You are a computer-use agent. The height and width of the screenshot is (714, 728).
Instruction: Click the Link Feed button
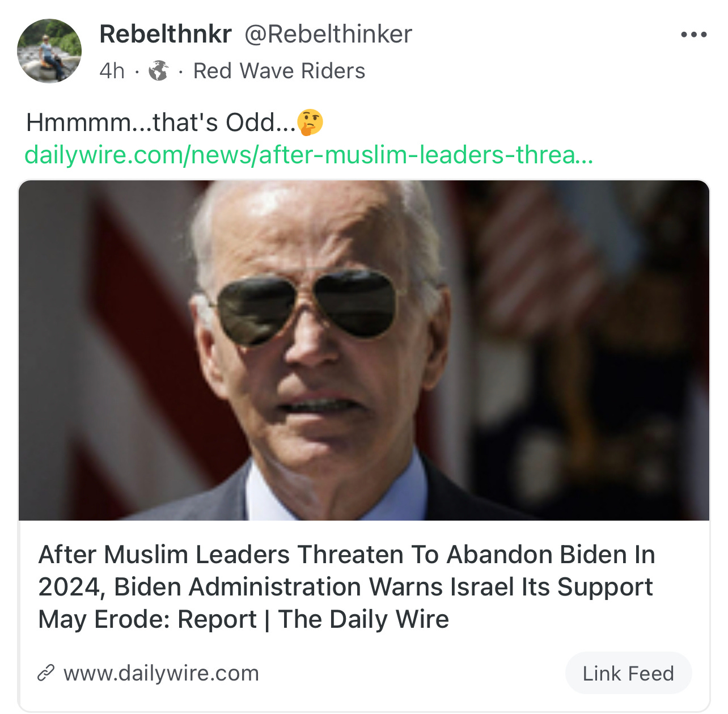628,673
